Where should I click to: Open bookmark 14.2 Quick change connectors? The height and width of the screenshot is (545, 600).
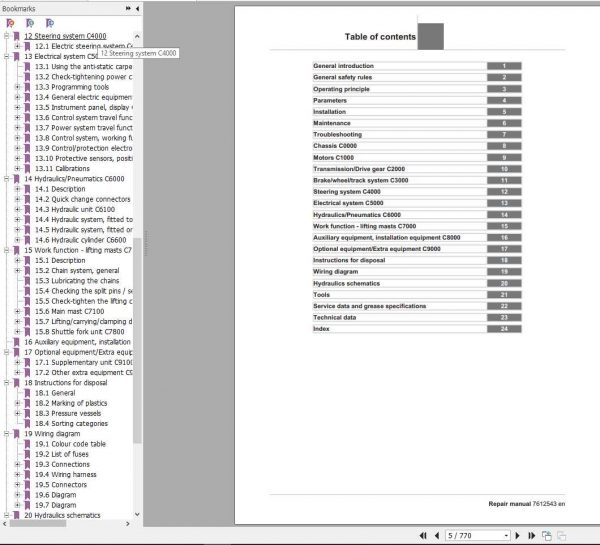(83, 199)
